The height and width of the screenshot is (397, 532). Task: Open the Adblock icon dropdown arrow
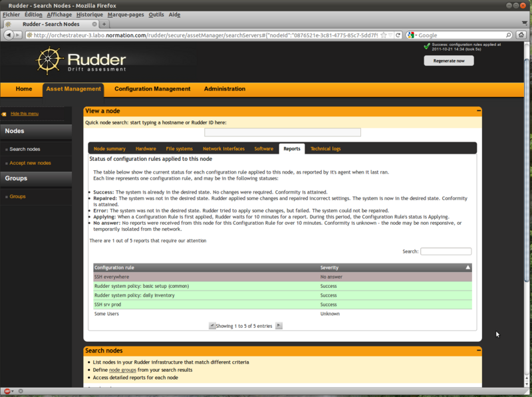[x=13, y=391]
